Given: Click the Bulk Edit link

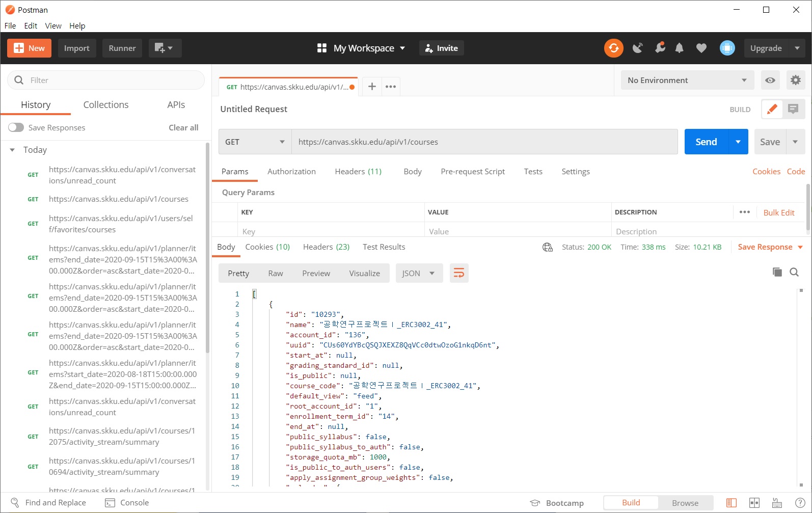Looking at the screenshot, I should 779,212.
